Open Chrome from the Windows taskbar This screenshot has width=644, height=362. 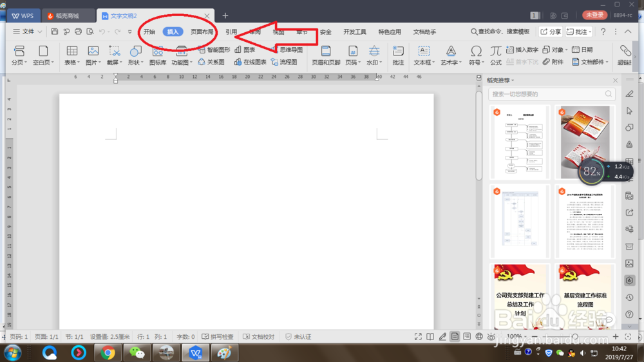pos(108,352)
